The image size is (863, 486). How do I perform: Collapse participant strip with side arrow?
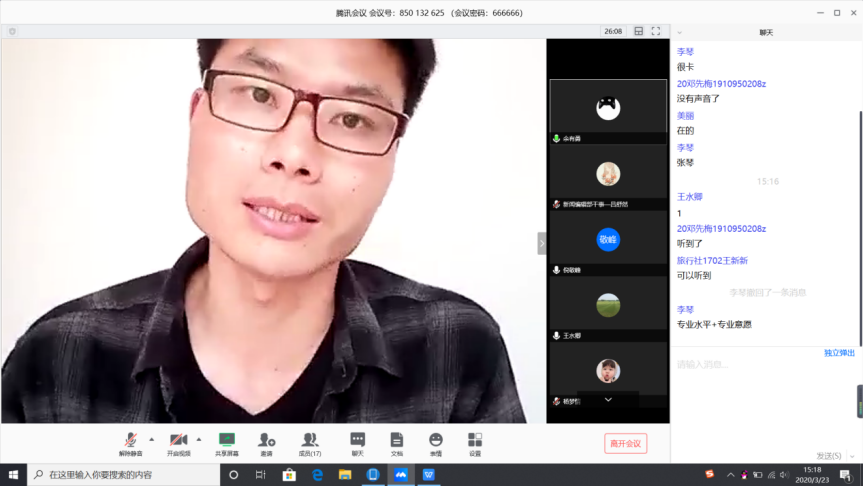coord(542,243)
